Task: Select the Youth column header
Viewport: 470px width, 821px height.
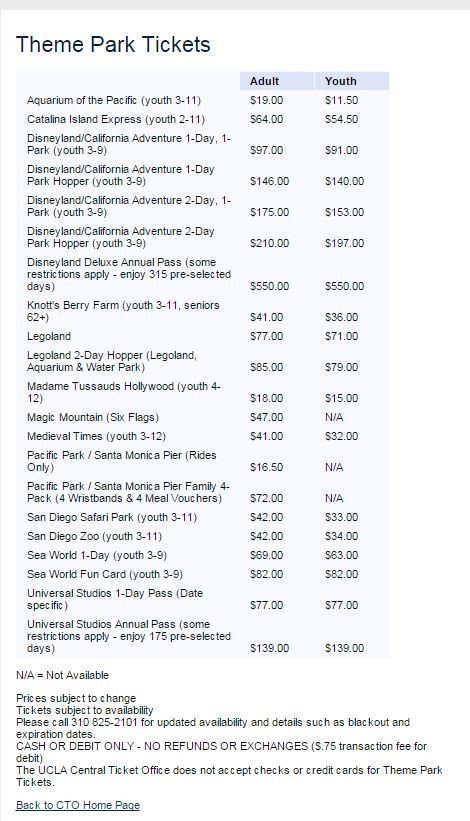Action: (x=340, y=81)
